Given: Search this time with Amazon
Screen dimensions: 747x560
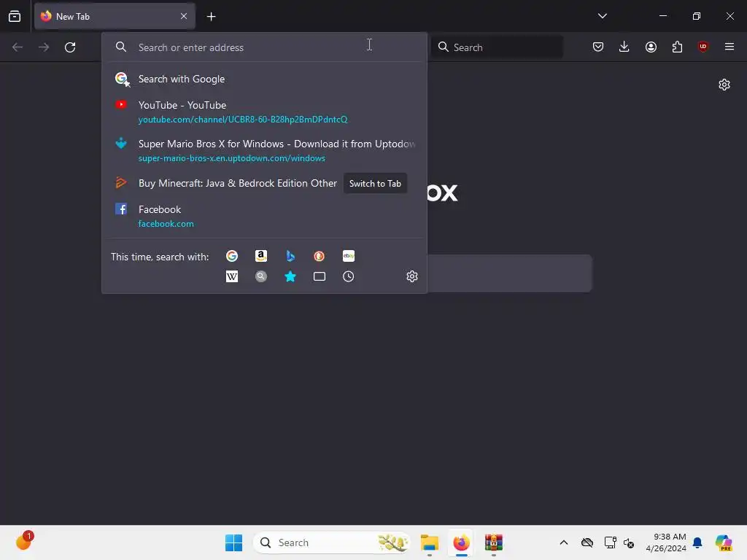Looking at the screenshot, I should pos(261,256).
